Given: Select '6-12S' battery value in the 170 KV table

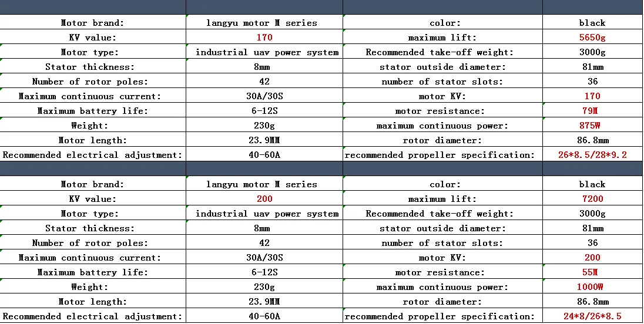Looking at the screenshot, I should click(264, 111).
